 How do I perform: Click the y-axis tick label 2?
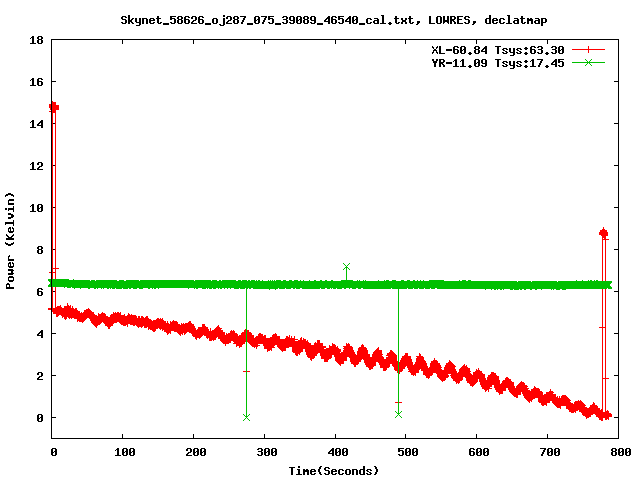pyautogui.click(x=40, y=376)
